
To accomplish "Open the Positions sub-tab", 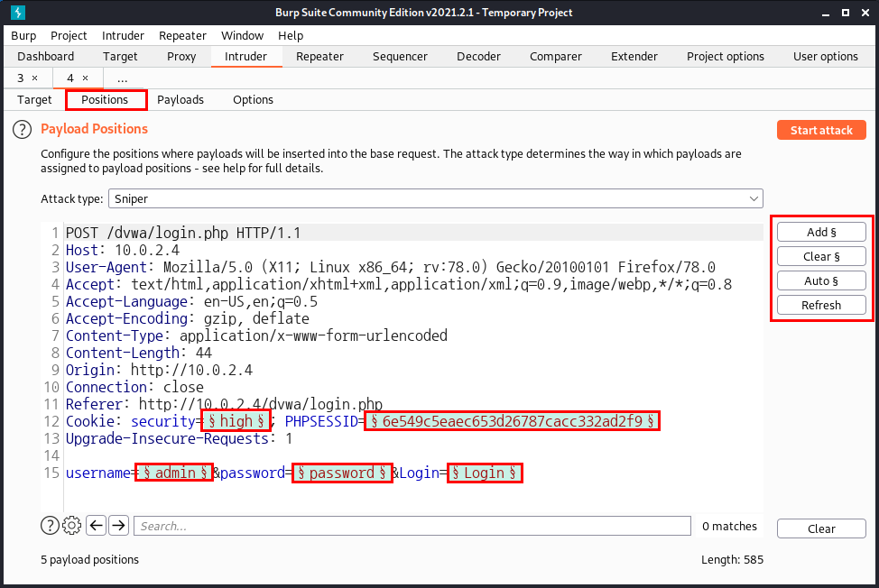I will [x=105, y=100].
